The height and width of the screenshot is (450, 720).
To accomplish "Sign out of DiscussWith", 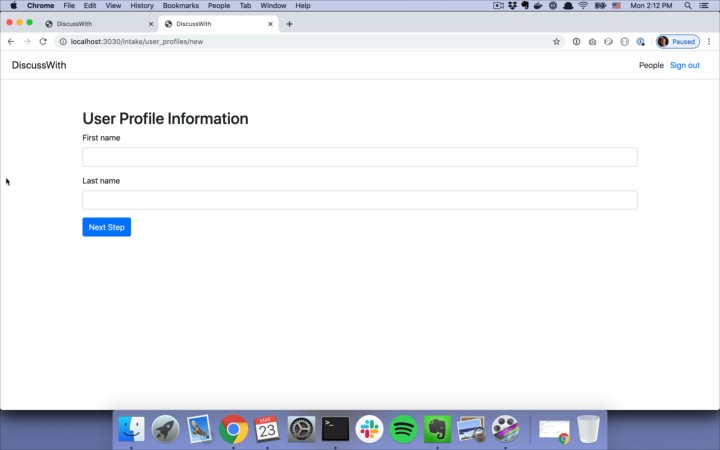I will 685,65.
